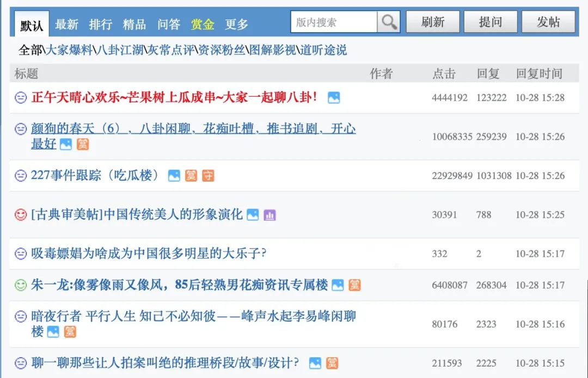Click orange 赏 badge in 推理桥段 row

tap(332, 363)
